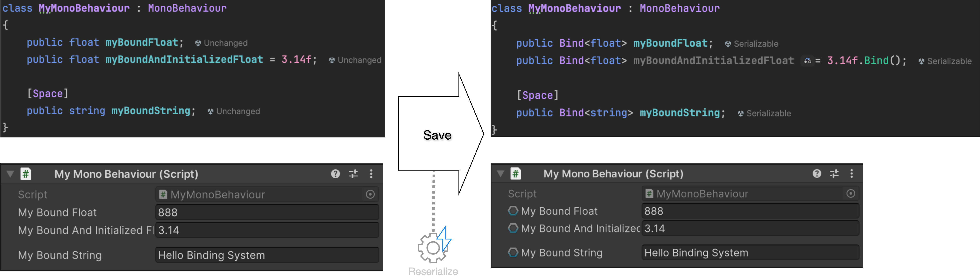Open presets sliders icon in inspector lacking bind hexagons
980x278 pixels.
(x=353, y=174)
